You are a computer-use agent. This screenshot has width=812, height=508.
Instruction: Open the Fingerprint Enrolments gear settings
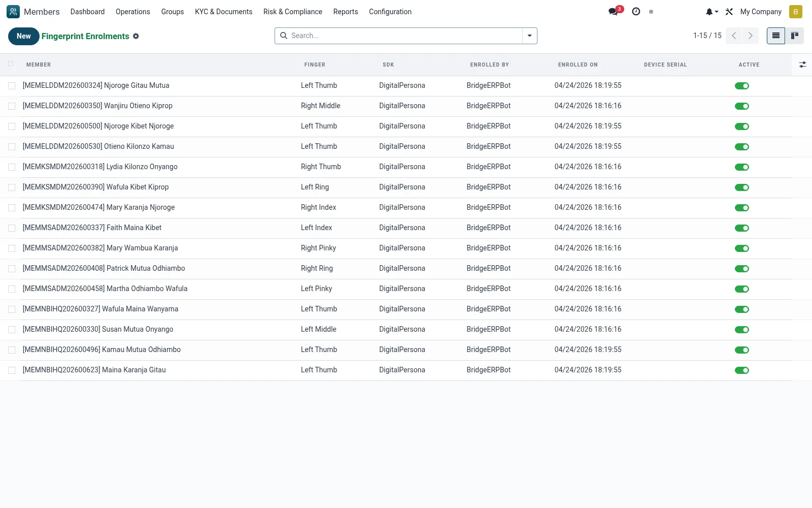pos(136,36)
